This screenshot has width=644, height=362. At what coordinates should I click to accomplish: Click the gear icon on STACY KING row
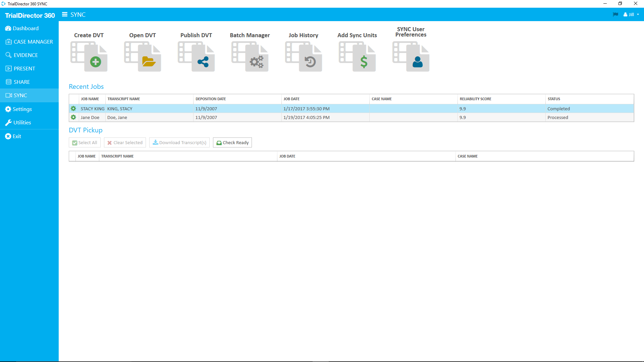click(x=73, y=109)
